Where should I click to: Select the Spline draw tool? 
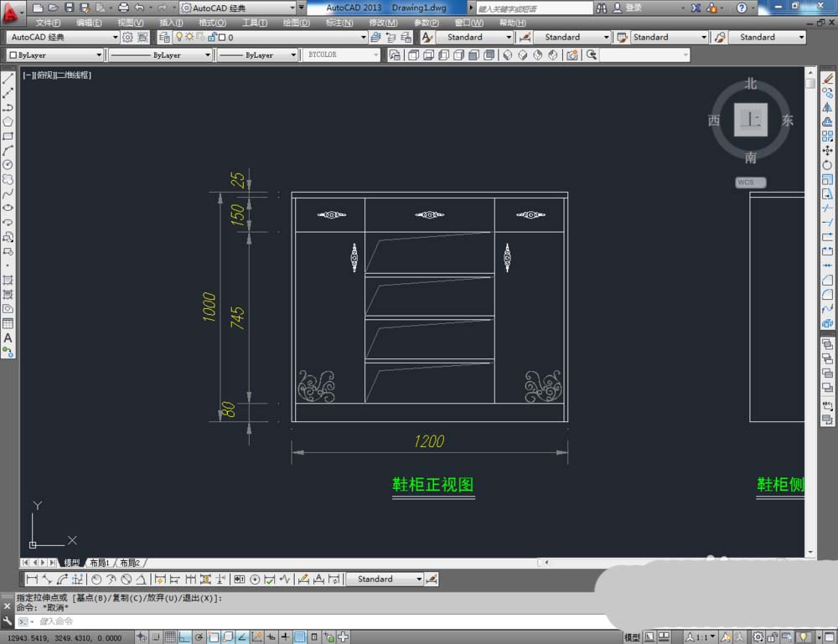[8, 193]
